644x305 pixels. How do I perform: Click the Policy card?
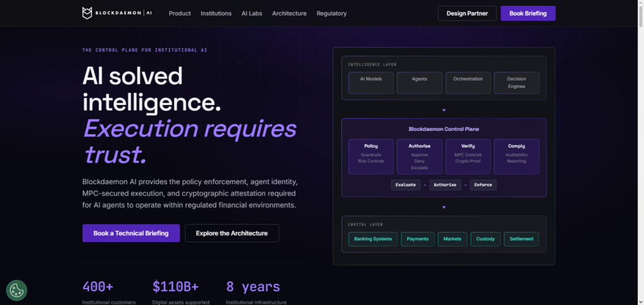[x=371, y=157]
